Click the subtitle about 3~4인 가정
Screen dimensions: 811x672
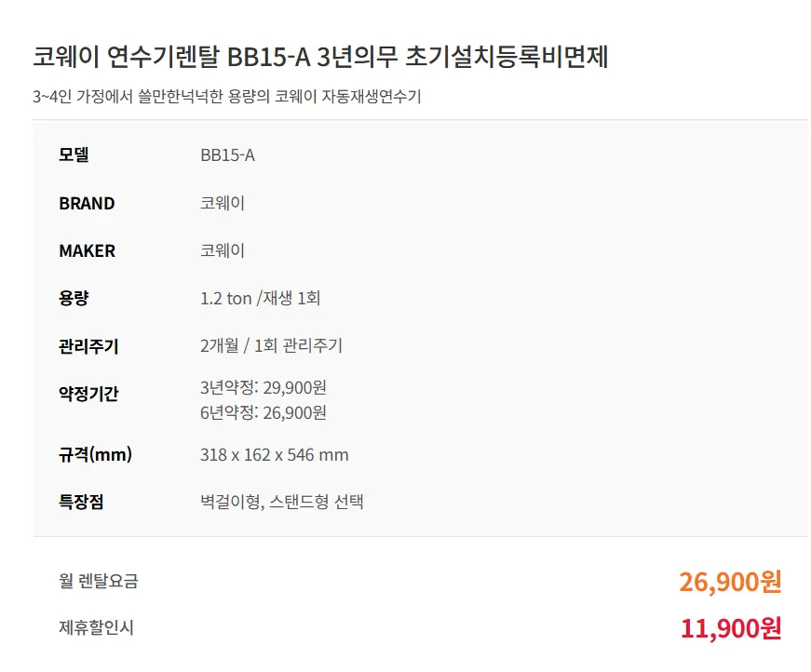pos(226,97)
